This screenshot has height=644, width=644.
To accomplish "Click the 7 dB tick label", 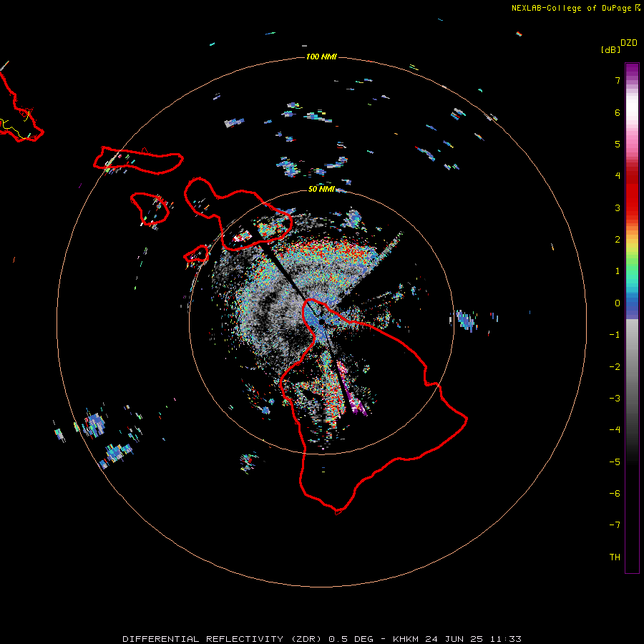I will tap(618, 80).
